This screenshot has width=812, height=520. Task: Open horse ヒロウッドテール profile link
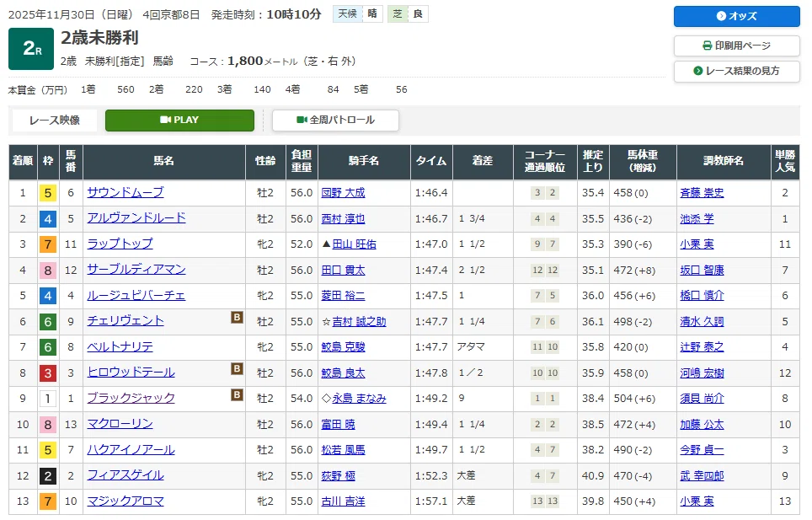pos(131,372)
